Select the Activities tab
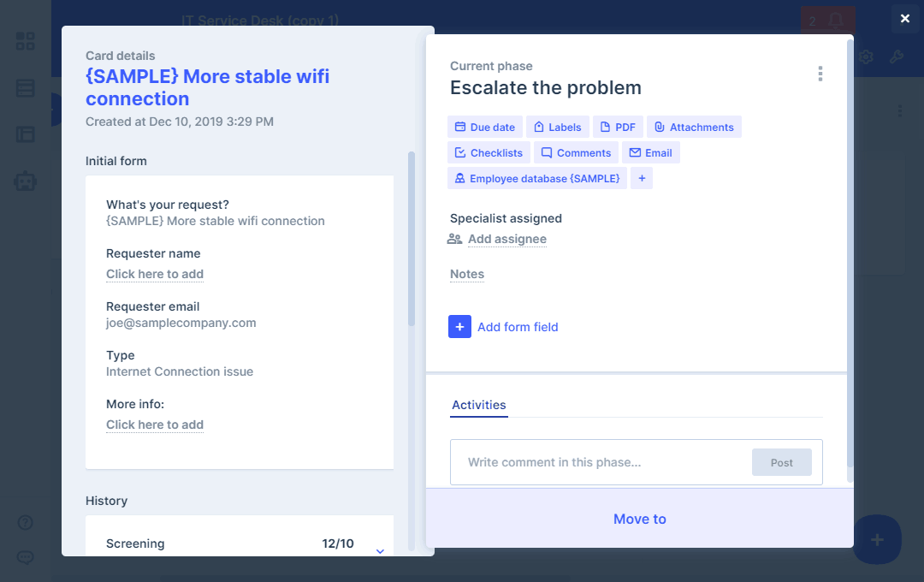This screenshot has width=924, height=582. (479, 406)
